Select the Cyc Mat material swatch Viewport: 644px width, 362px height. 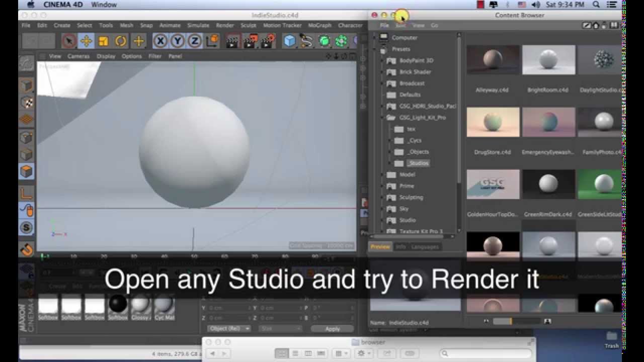pyautogui.click(x=164, y=305)
